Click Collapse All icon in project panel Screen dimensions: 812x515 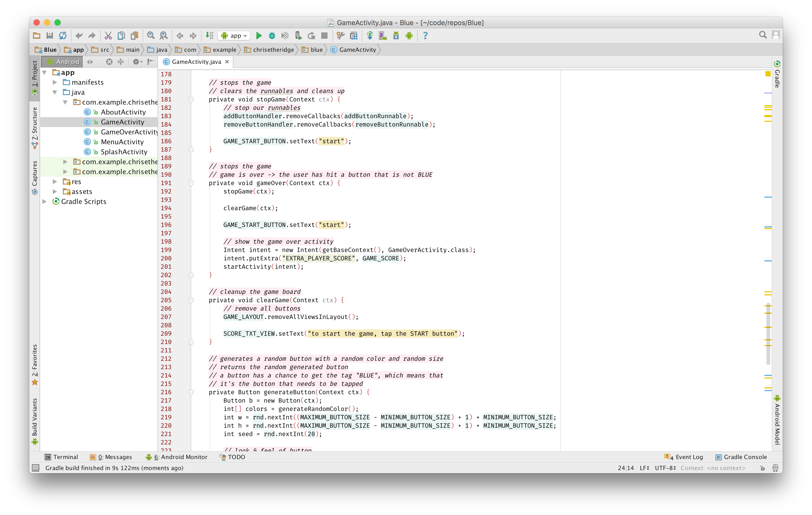(x=120, y=62)
